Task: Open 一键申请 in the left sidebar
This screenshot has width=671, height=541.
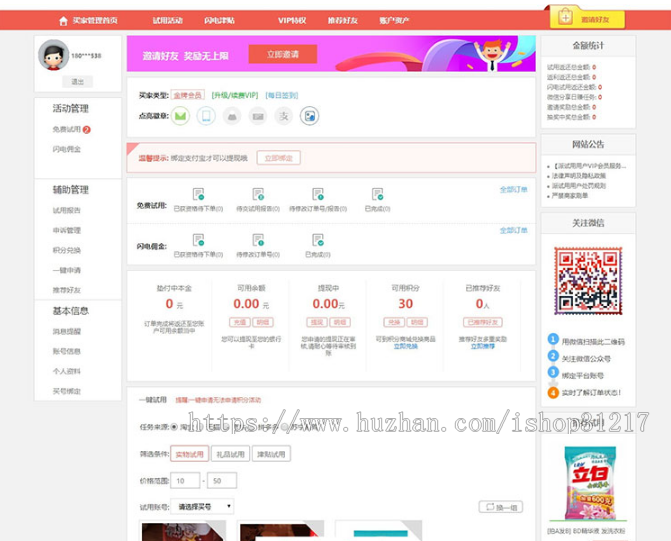Action: [67, 270]
